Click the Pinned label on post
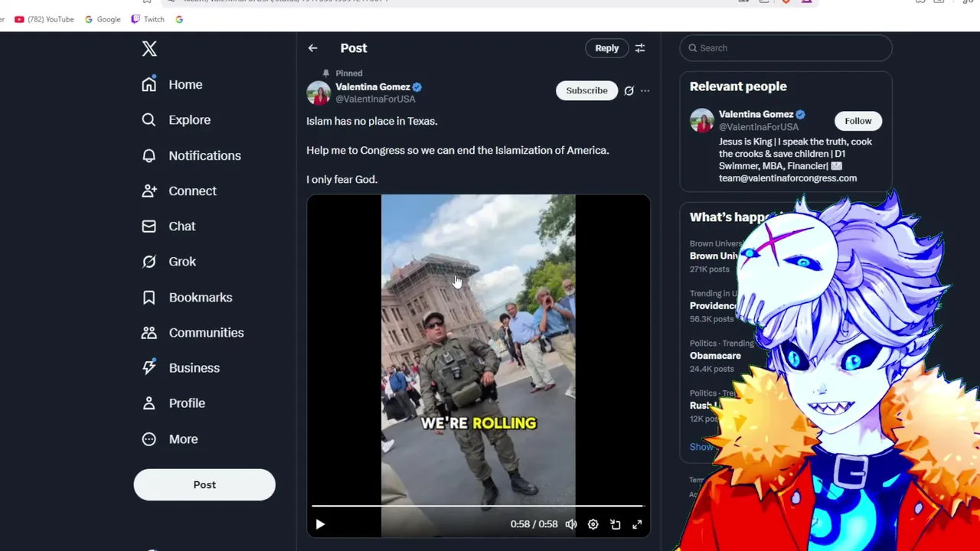980x551 pixels. (x=349, y=73)
